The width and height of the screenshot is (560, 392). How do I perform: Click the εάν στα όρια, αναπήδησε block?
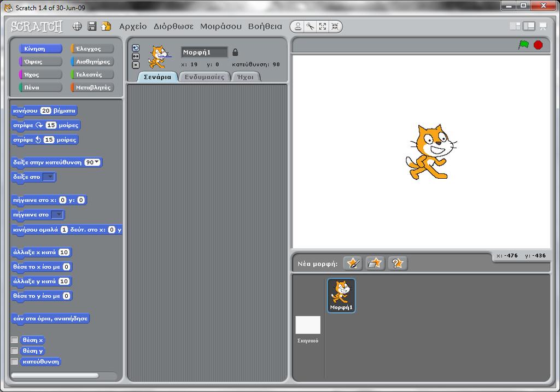point(50,318)
